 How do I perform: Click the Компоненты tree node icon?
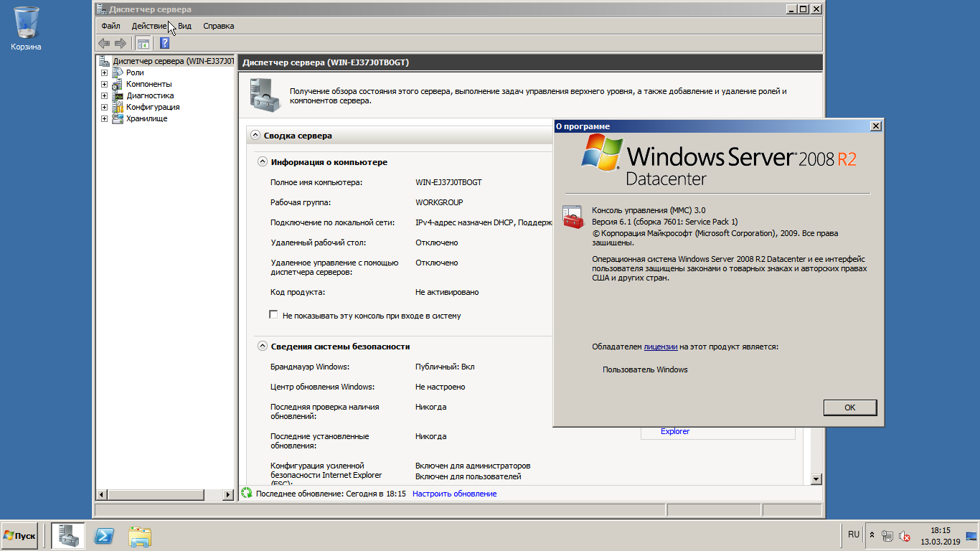click(x=118, y=84)
